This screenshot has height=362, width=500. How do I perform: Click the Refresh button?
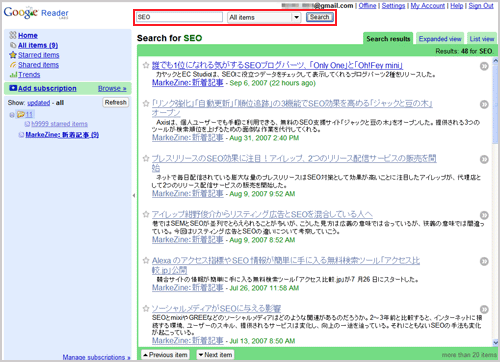coord(115,102)
